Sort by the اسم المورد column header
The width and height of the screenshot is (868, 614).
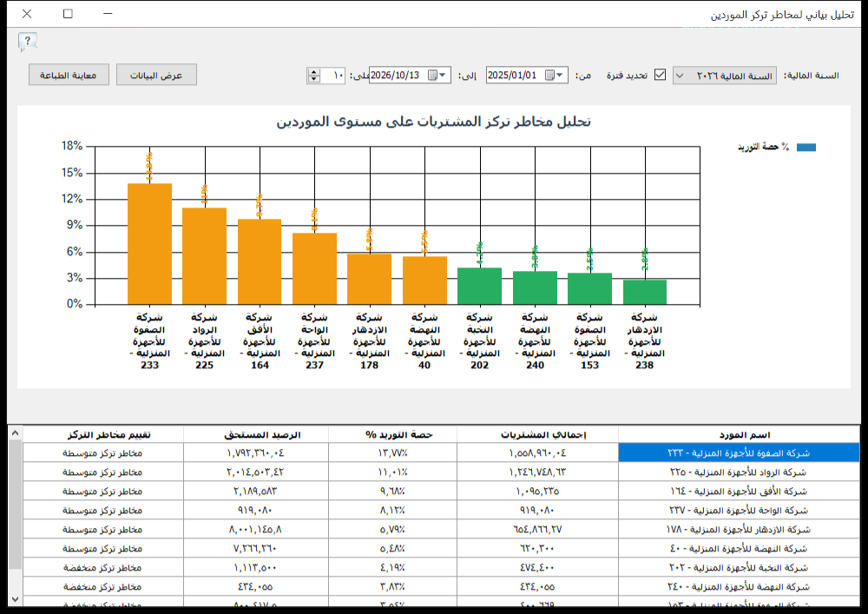[x=739, y=434]
